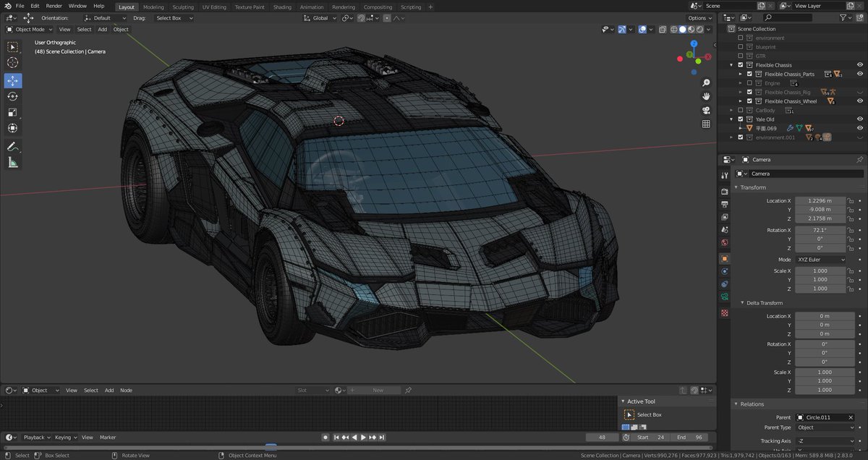Expand the Flexible Chassis_Parts collection
868x460 pixels.
pos(741,74)
